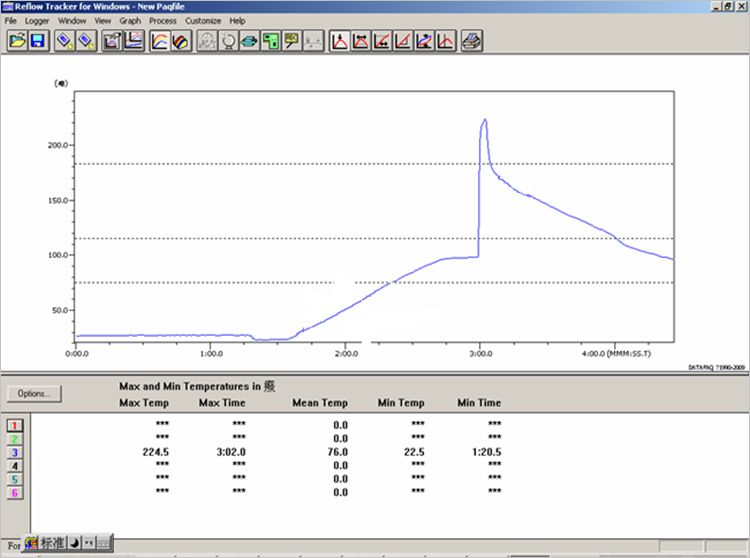Save the file with the floppy disk icon
Viewport: 750px width, 558px height.
[x=38, y=41]
